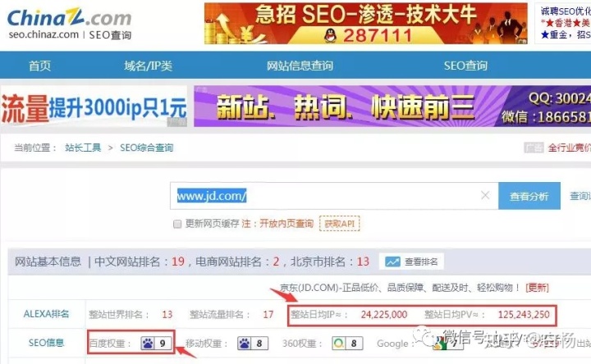Click the SEO信息 row label
591x364 pixels.
tap(46, 343)
